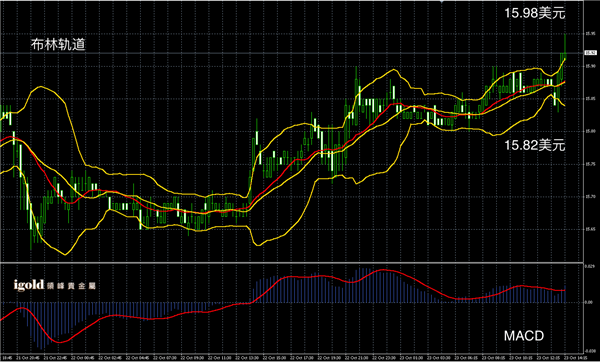Select the current price tag on the axis
Viewport: 600px width, 362px height.
click(589, 53)
